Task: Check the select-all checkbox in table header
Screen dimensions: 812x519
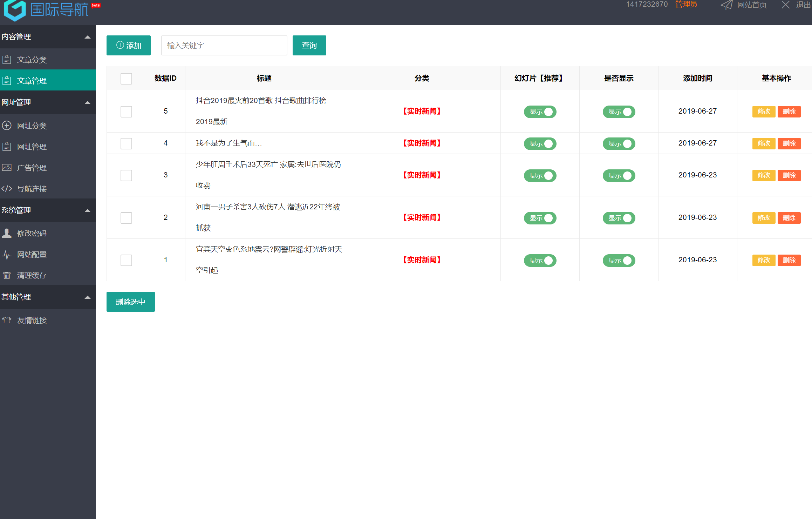Action: point(126,78)
